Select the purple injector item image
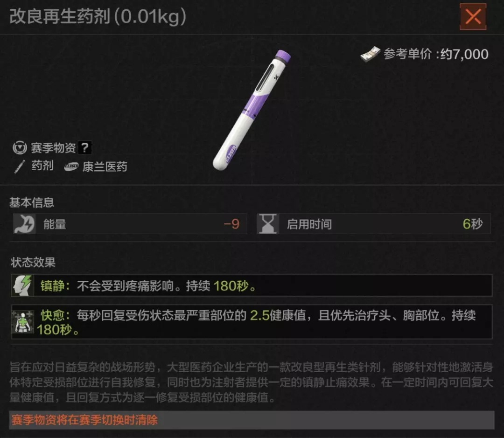 pos(252,110)
